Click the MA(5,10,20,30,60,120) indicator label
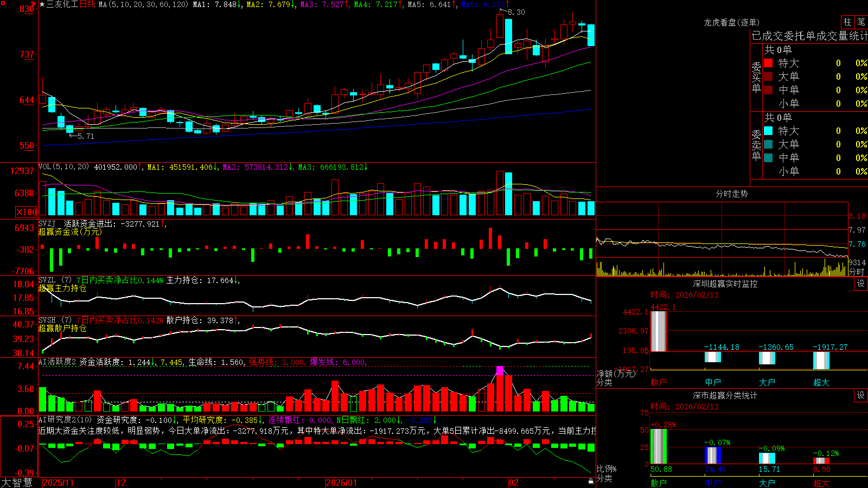Viewport: 868px width, 488px height. [x=143, y=4]
